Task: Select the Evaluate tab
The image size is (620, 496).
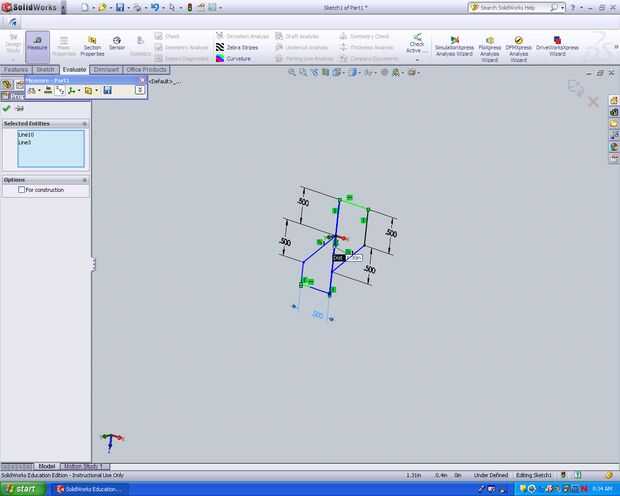Action: 74,70
